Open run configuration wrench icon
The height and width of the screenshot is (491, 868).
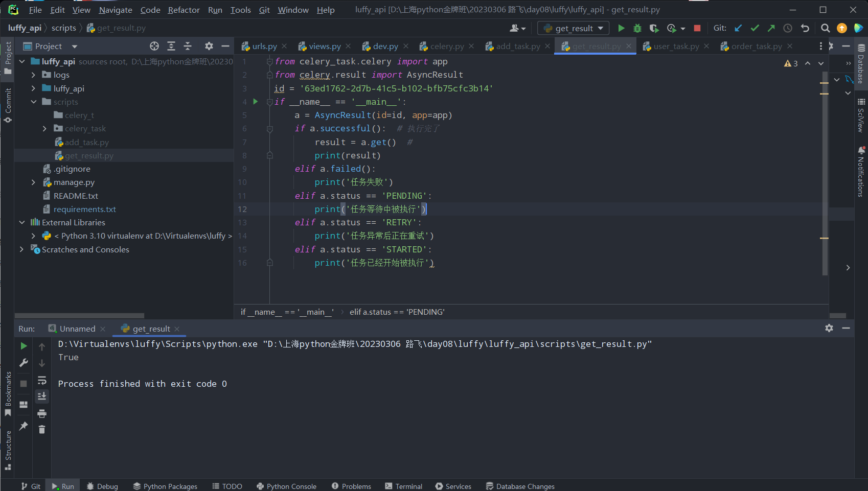tap(24, 363)
